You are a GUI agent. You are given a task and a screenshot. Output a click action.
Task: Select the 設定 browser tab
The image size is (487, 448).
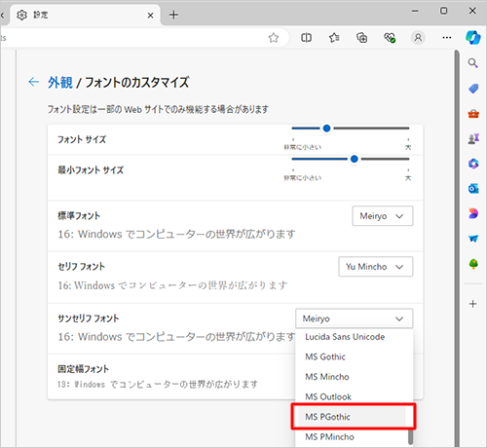coord(85,15)
